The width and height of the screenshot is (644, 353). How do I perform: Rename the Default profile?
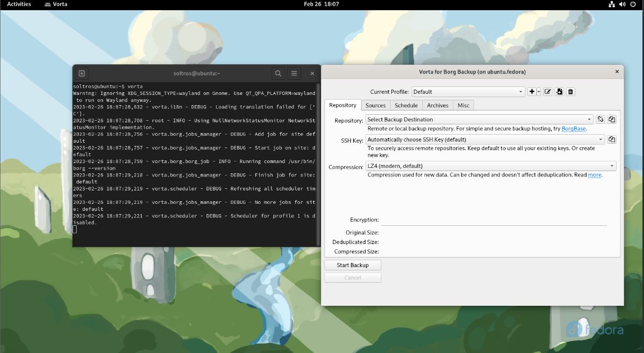coord(547,92)
